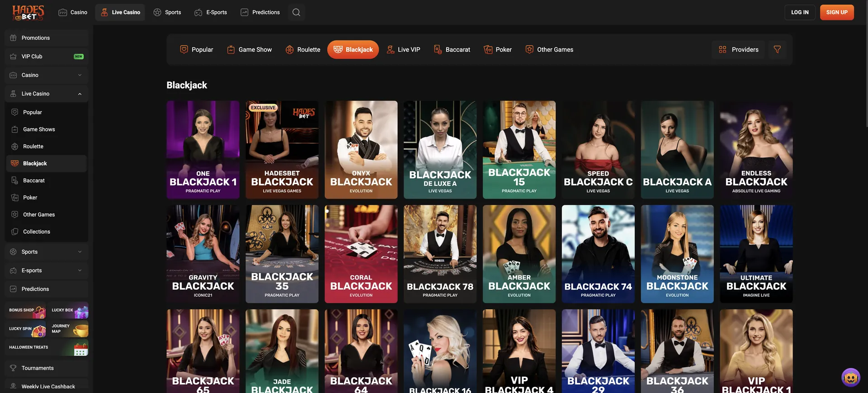Open the Gravity Blackjack game card
This screenshot has height=393, width=868.
click(x=203, y=254)
